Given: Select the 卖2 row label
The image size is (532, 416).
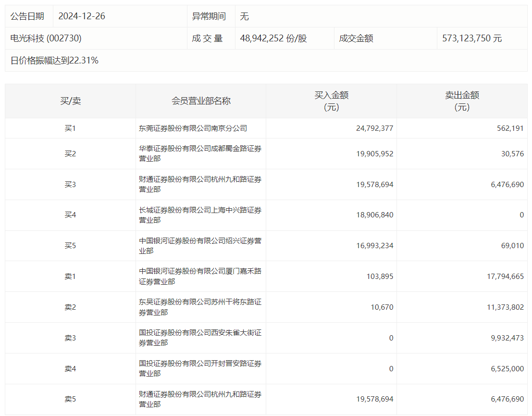Looking at the screenshot, I should [x=70, y=307].
